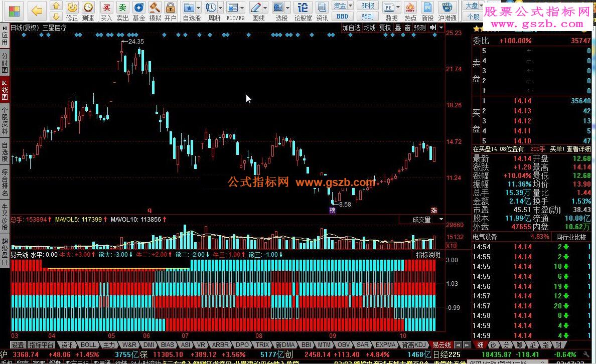Open the 牛叉诊股 sidebar tab

click(5, 217)
